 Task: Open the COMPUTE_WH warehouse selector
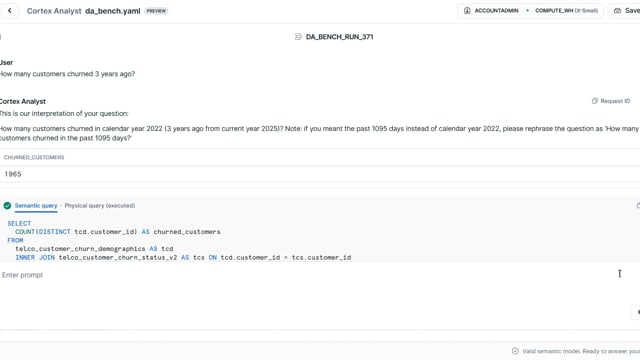pos(567,11)
